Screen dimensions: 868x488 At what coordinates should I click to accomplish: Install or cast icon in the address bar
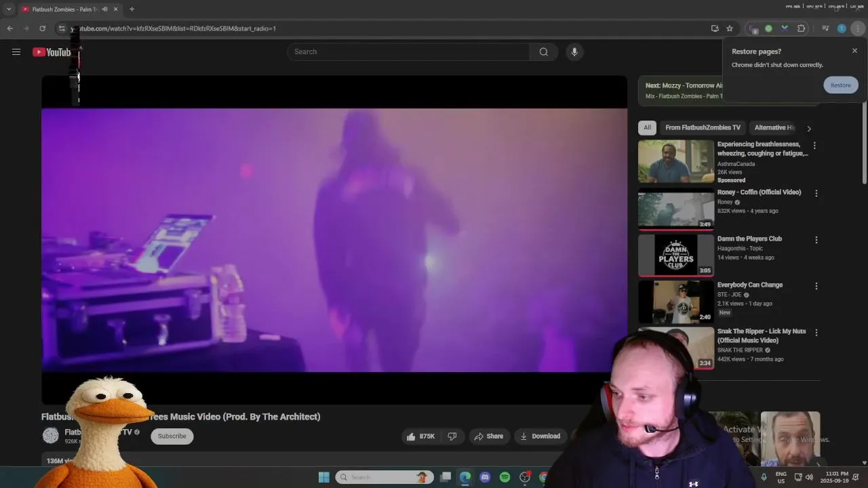(715, 28)
